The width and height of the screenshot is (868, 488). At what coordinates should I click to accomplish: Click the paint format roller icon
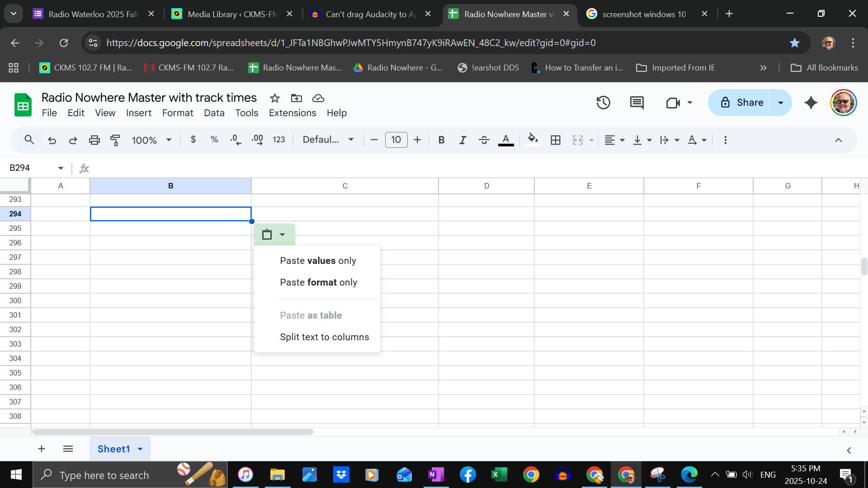point(115,140)
